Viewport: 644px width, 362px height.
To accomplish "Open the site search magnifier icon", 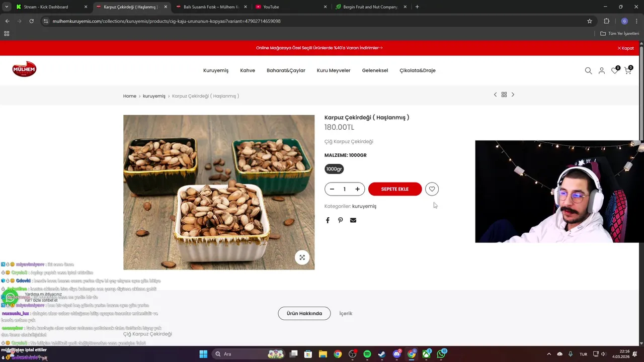I will 588,71.
